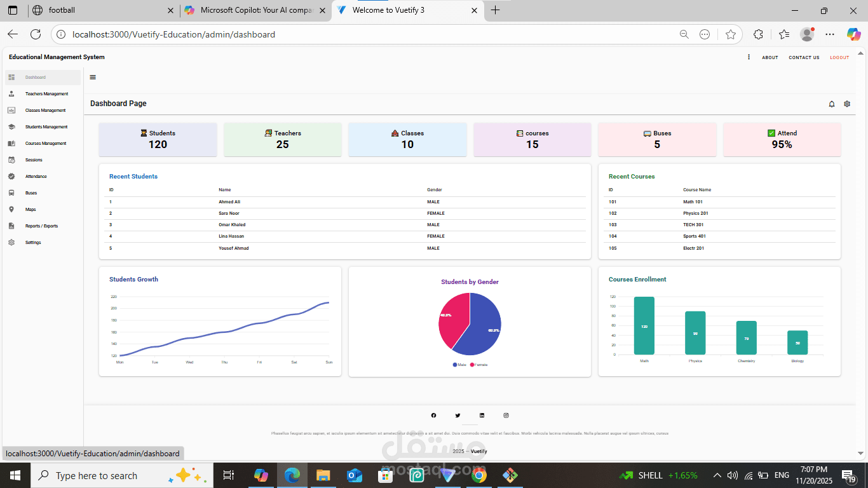Open the browser zoom magnifier icon in the address bar
The width and height of the screenshot is (868, 488).
tap(684, 34)
